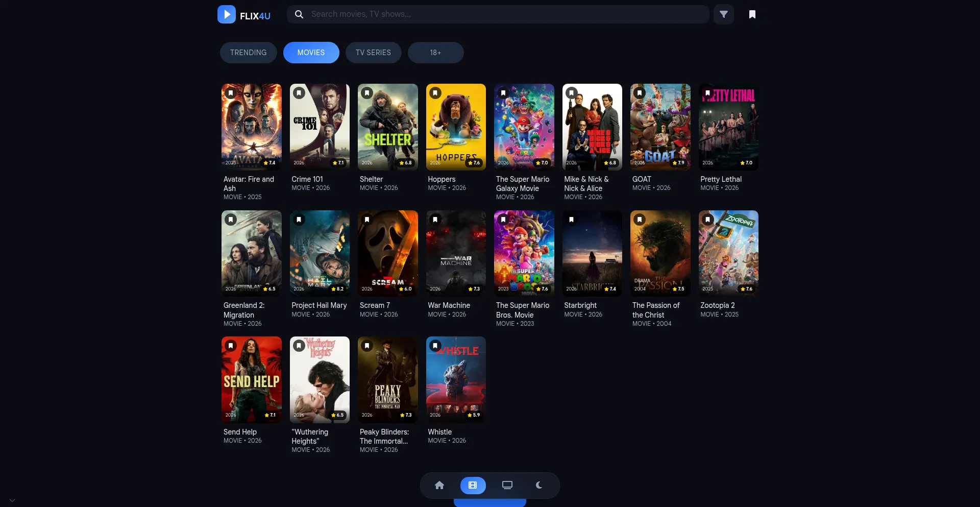Click 'MOVIE • 2025' under Avatar: Fire and Ash
The image size is (980, 507).
point(242,197)
